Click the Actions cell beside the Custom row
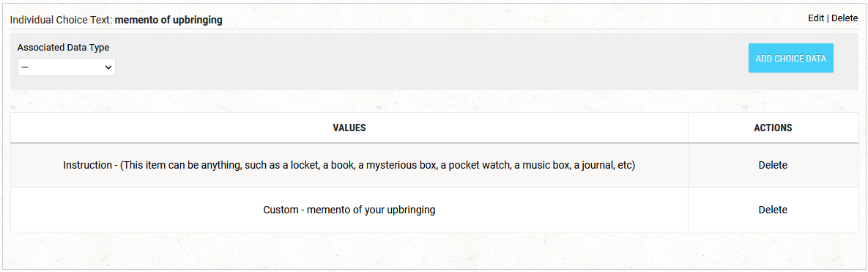 [773, 210]
